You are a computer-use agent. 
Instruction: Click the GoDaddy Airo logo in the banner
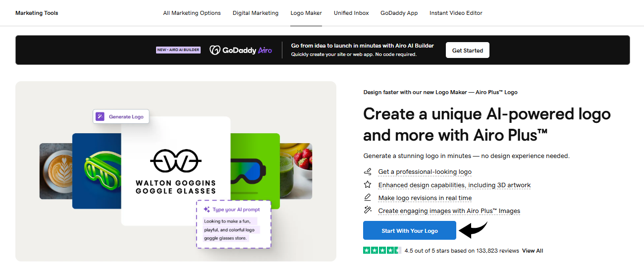241,50
